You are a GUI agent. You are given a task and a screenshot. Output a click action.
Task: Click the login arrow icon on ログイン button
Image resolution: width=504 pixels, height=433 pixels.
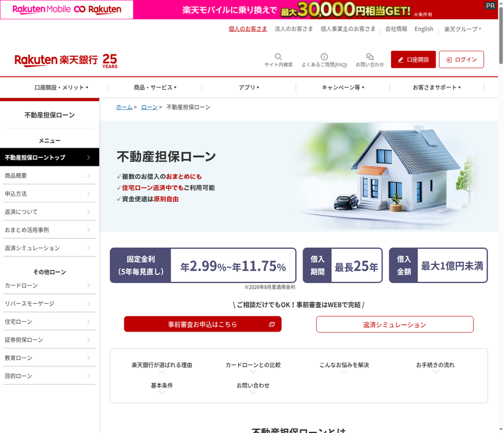coord(449,60)
